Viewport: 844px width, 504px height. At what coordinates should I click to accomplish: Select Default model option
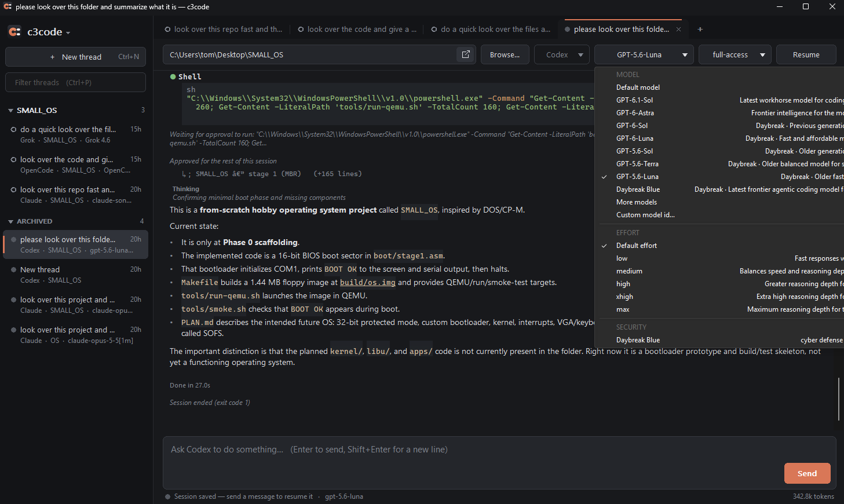coord(720,87)
